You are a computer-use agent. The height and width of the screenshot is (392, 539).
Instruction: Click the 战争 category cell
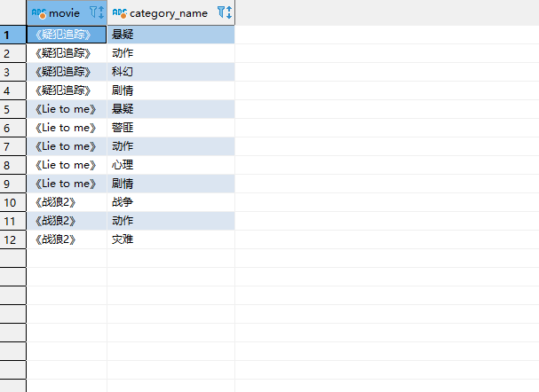170,202
